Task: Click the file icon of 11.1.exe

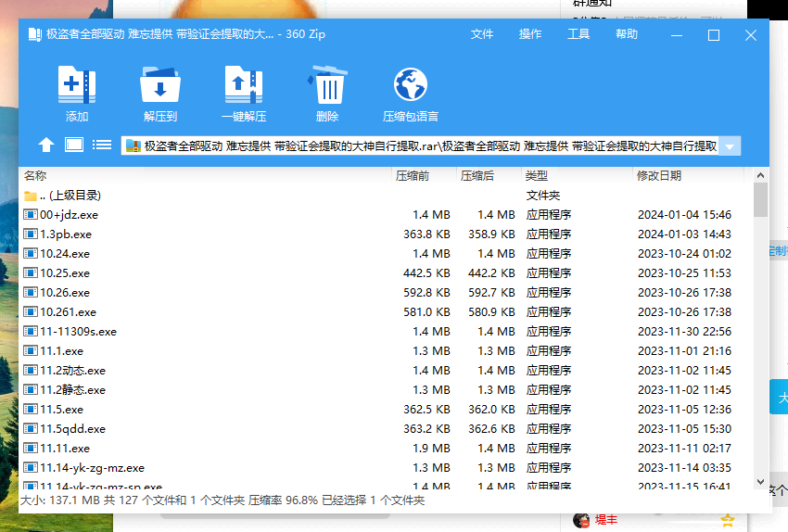Action: point(31,350)
